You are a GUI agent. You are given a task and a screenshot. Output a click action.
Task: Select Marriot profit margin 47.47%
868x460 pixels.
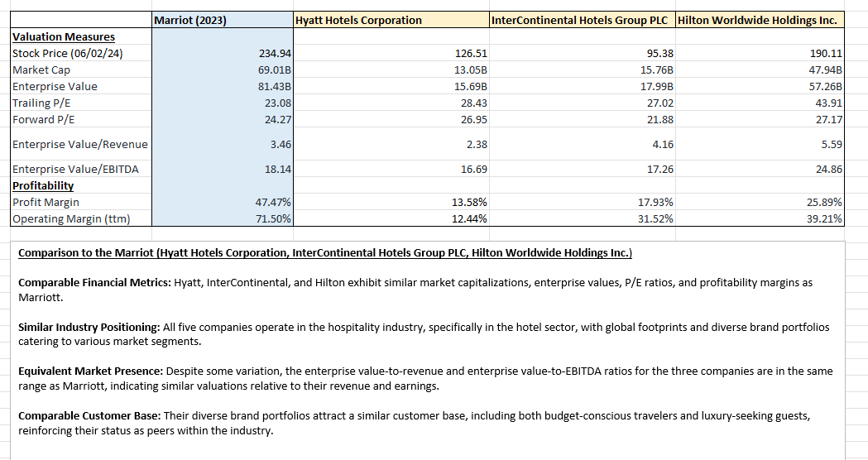(223, 203)
